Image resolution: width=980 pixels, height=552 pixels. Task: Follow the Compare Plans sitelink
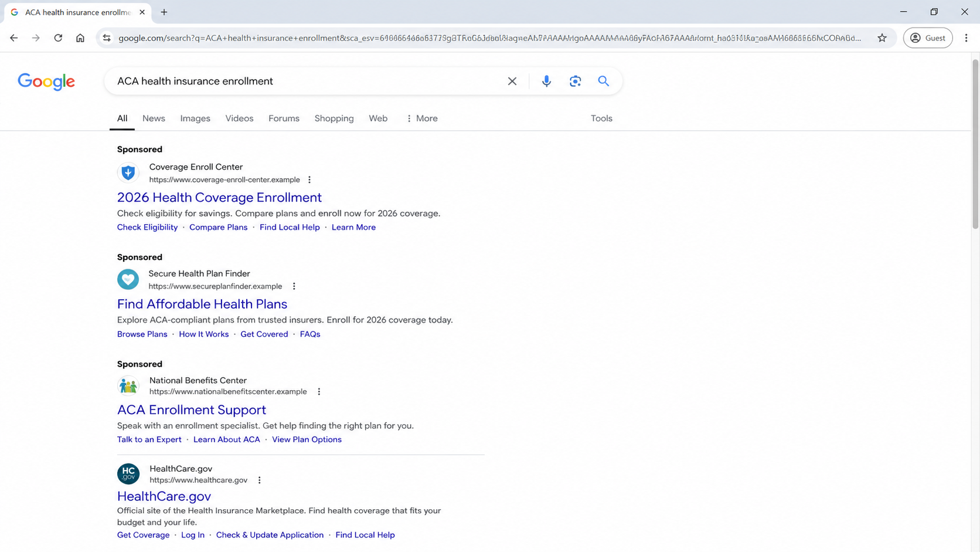219,228
